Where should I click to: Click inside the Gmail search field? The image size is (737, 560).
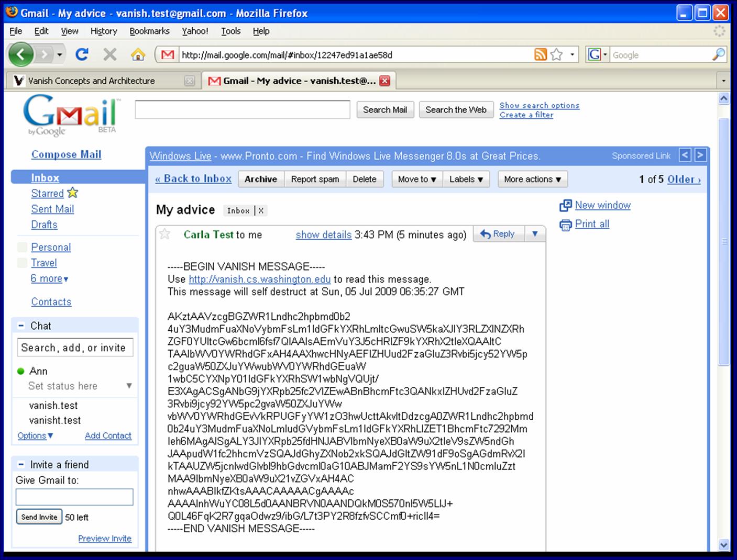click(x=243, y=109)
